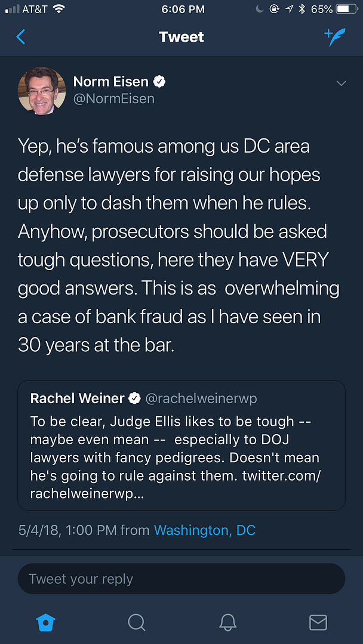Tap Rachel Weiner's verified badge
Screen dimensions: 363x644
click(136, 398)
